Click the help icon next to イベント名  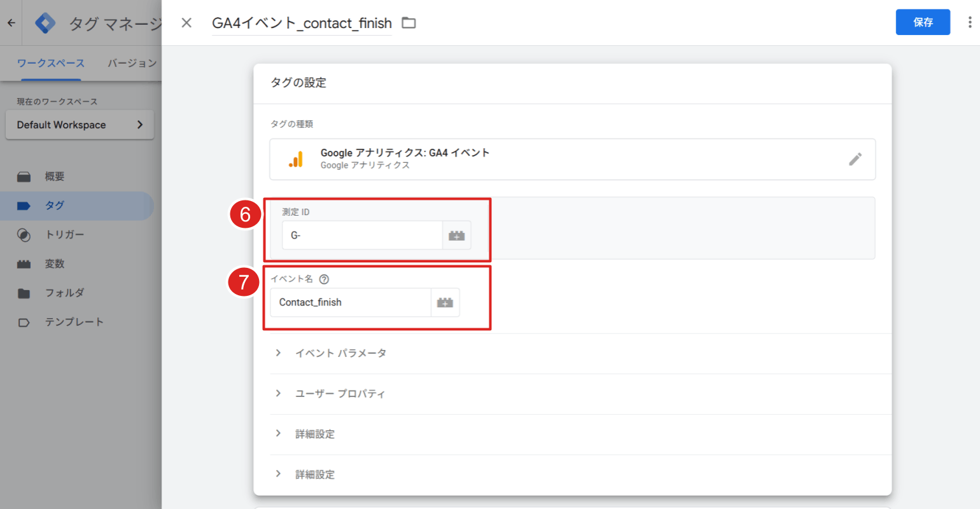pos(324,279)
